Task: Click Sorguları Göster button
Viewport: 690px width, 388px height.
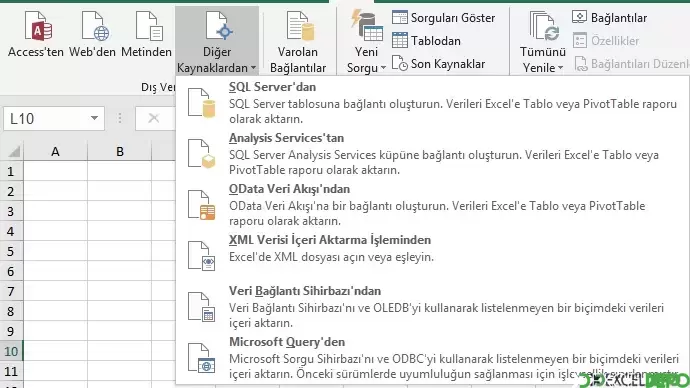Action: pos(444,18)
